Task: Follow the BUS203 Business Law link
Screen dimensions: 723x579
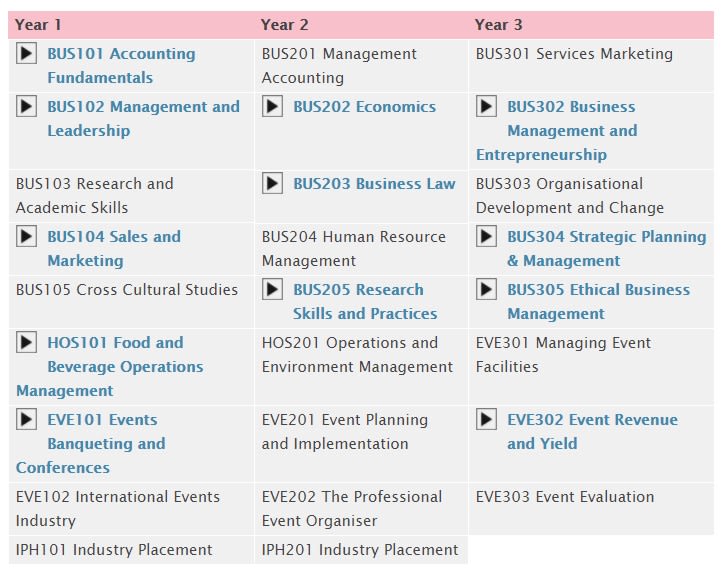Action: (374, 183)
